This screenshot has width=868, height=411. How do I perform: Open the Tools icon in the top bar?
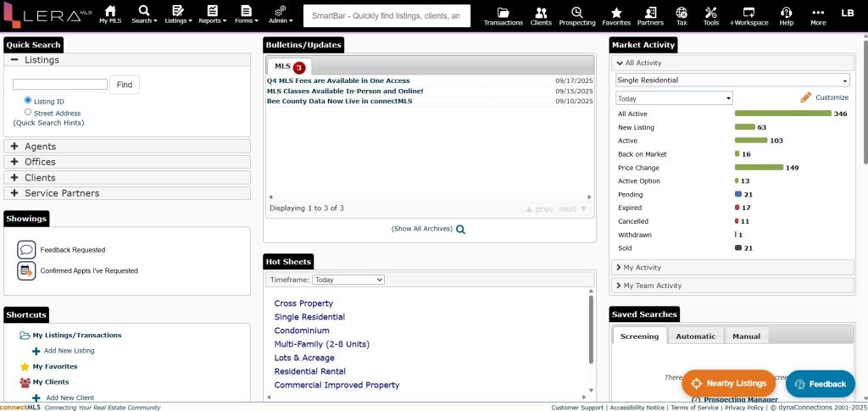(x=710, y=13)
